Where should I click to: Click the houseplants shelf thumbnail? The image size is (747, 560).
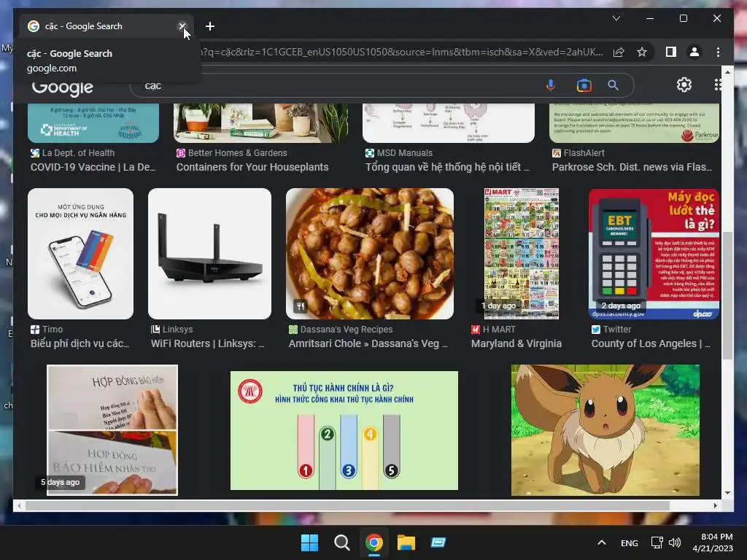click(261, 122)
